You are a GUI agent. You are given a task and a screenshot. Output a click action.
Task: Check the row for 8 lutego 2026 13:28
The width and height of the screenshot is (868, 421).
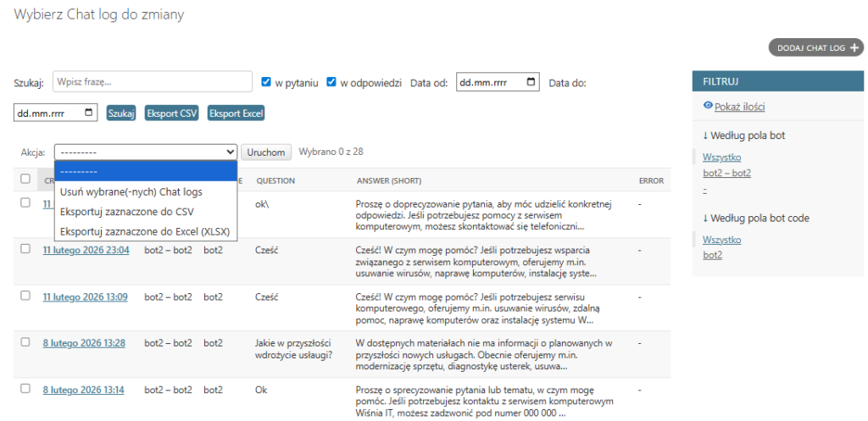[x=25, y=342]
